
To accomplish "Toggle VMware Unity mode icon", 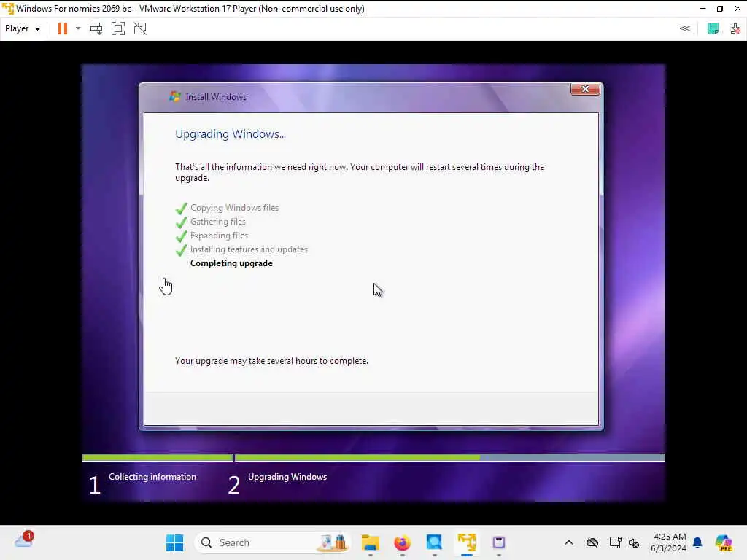I will 140,28.
